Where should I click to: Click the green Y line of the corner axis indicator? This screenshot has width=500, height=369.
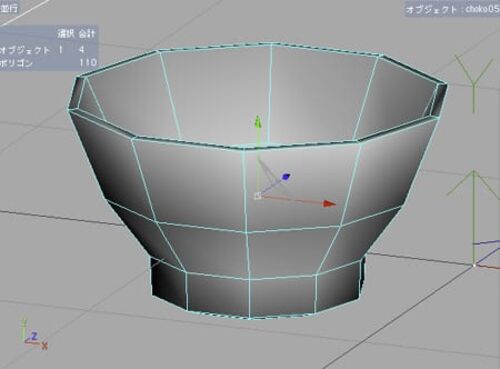[24, 330]
